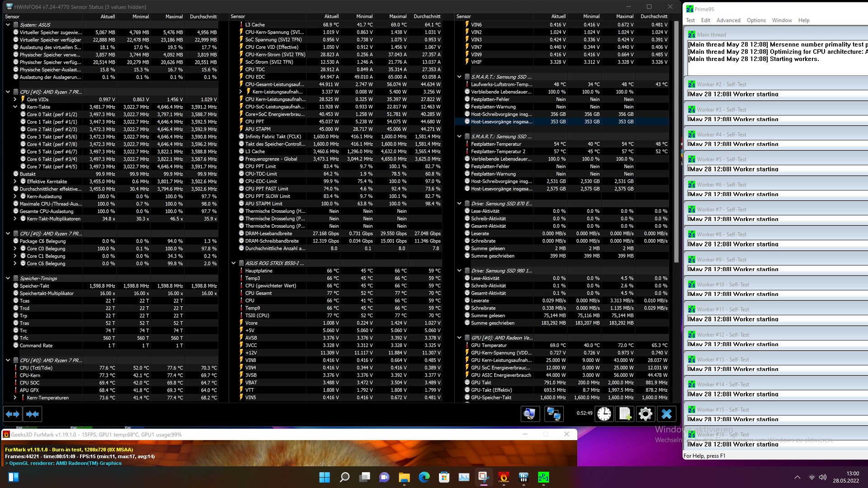Select Prime95 Worker #2 - Self-Test title

[722, 84]
